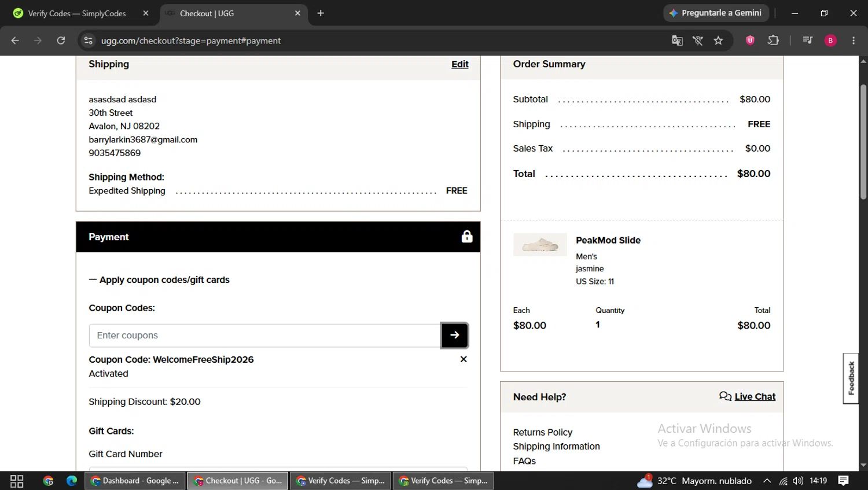Translate this page icon
The image size is (868, 490).
(x=677, y=40)
